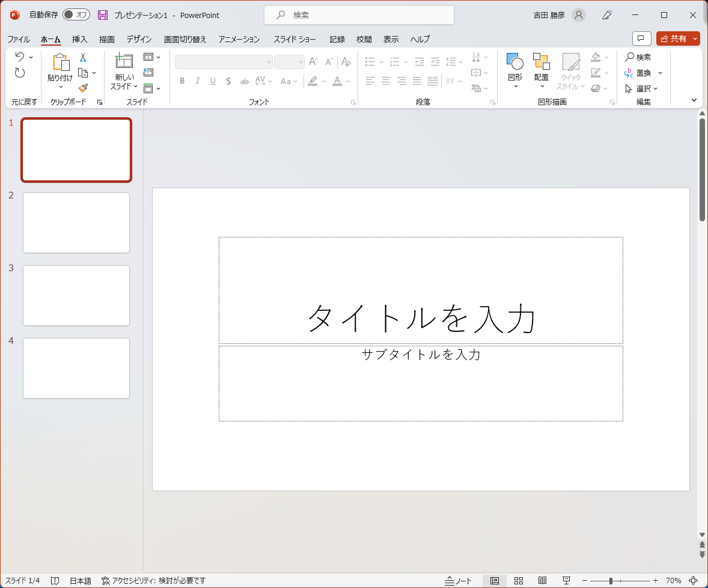Open the 挿入 ribbon tab
708x588 pixels.
[79, 39]
